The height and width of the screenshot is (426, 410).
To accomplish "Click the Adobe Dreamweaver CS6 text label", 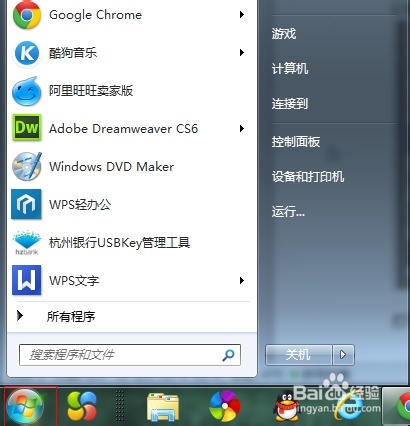I will tap(123, 128).
